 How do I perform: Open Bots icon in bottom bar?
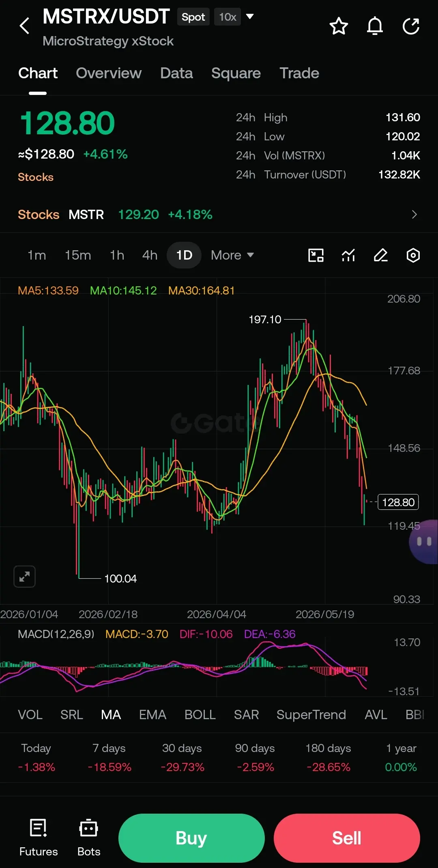point(89,837)
